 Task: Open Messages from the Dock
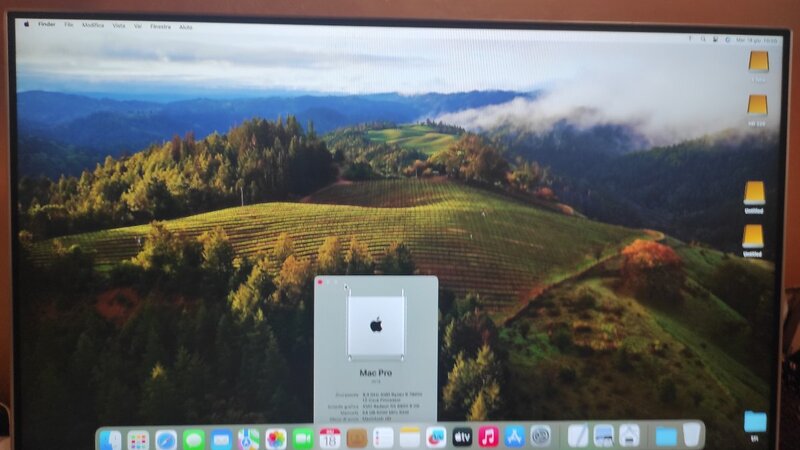click(193, 439)
